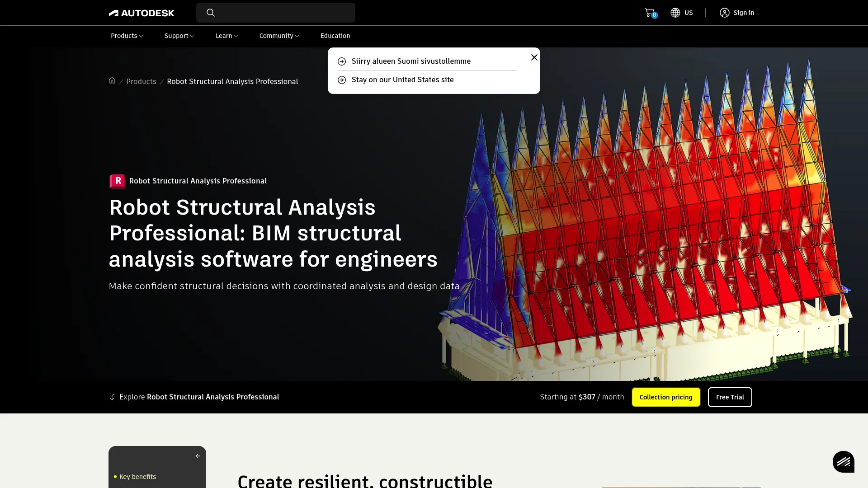Go to Products breadcrumb link
The height and width of the screenshot is (488, 868).
click(141, 81)
